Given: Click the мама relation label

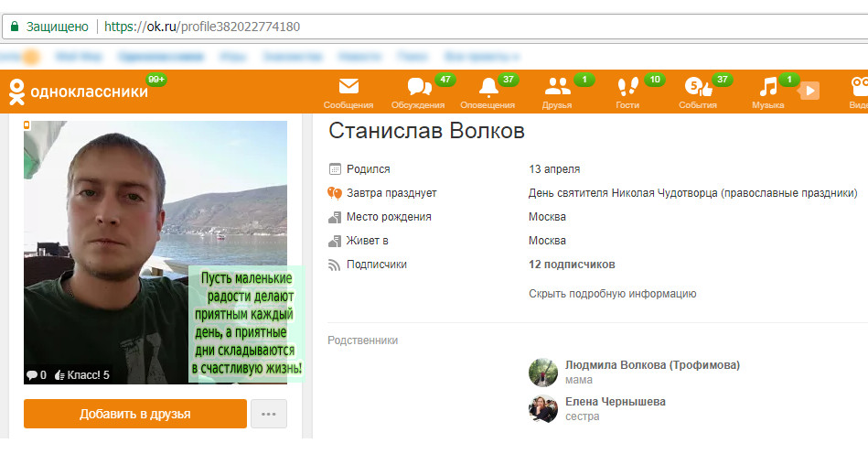Looking at the screenshot, I should click(578, 380).
